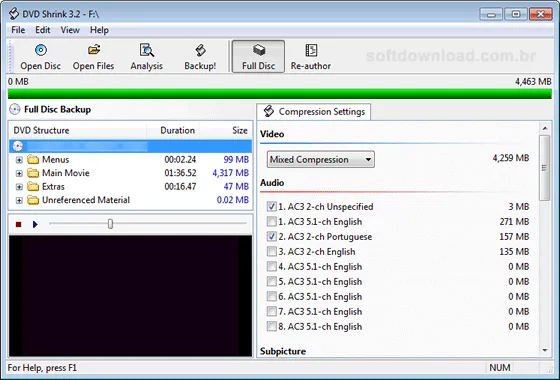The height and width of the screenshot is (380, 560).
Task: Expand the Menus tree node
Action: point(19,160)
